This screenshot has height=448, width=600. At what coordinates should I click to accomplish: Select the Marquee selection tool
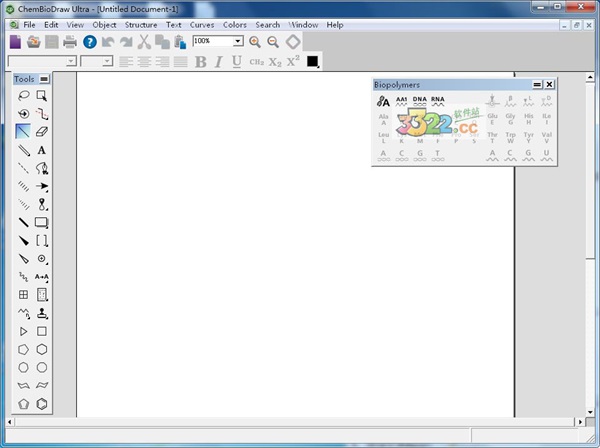click(x=42, y=95)
